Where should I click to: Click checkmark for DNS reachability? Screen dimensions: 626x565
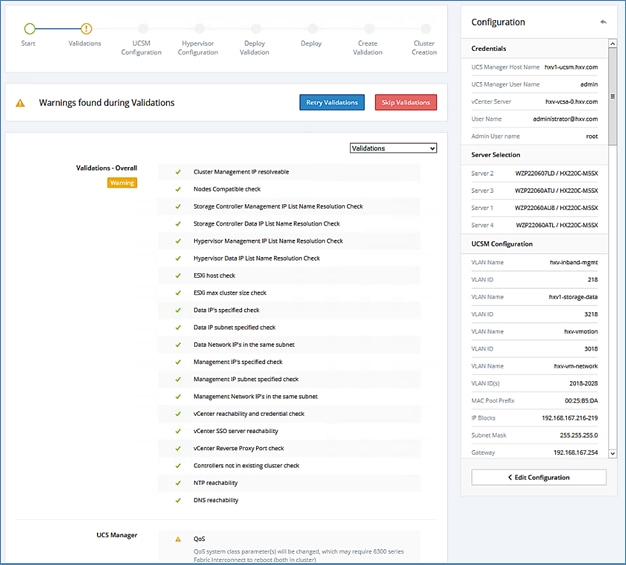[178, 500]
